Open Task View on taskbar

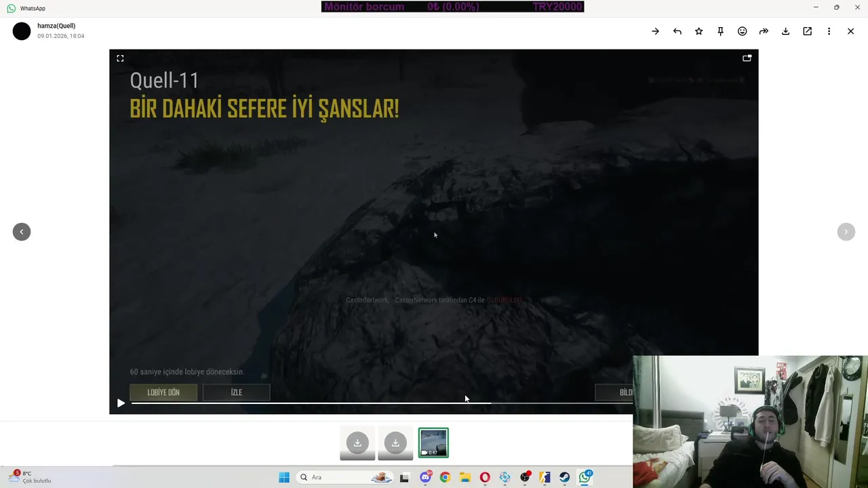(405, 477)
